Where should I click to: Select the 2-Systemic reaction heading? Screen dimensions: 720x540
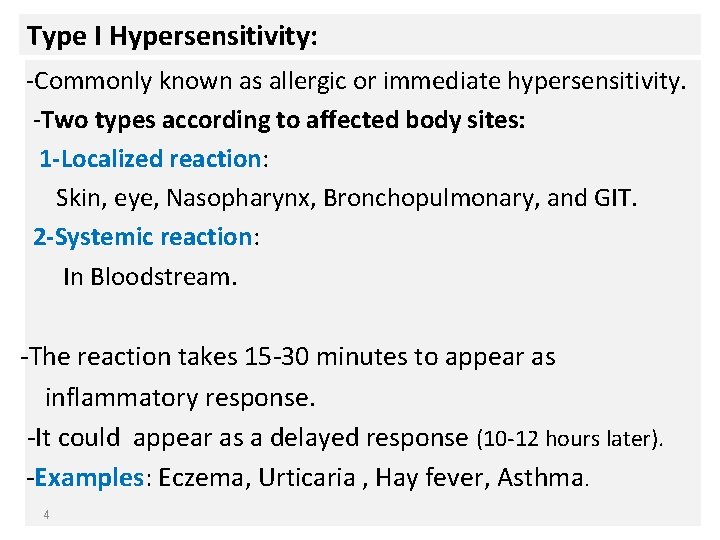coord(143,238)
